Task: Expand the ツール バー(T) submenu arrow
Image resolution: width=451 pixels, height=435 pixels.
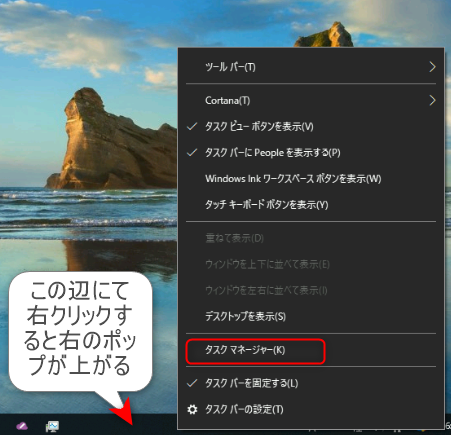Action: pos(432,67)
